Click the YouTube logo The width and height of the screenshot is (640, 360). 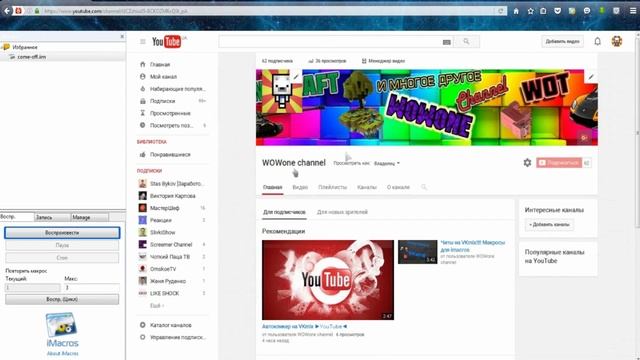point(167,41)
